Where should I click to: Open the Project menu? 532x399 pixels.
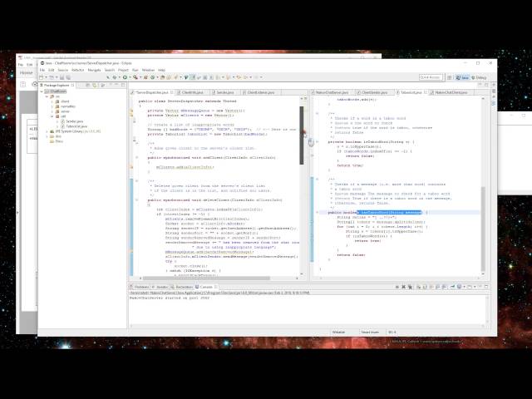pos(123,70)
